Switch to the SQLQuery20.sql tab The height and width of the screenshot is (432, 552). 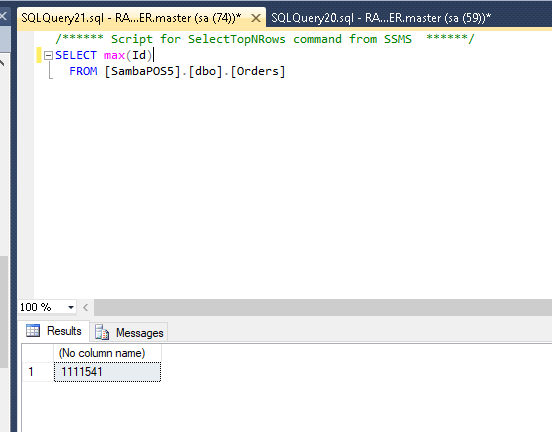pos(381,18)
